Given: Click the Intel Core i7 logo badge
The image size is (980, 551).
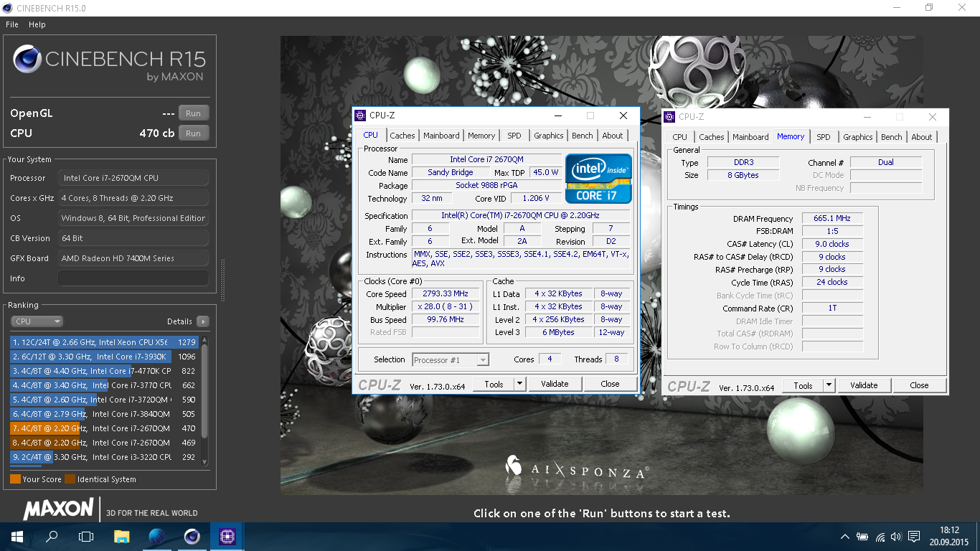Looking at the screenshot, I should pos(598,178).
